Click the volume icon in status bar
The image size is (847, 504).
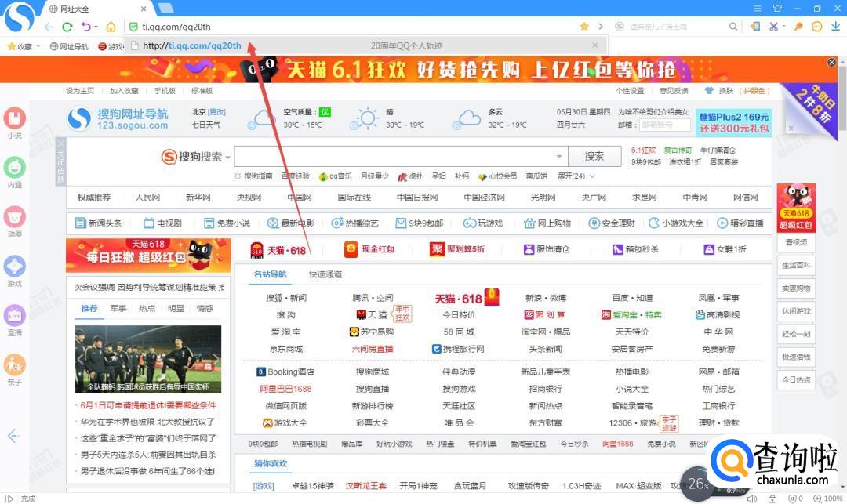[x=751, y=499]
